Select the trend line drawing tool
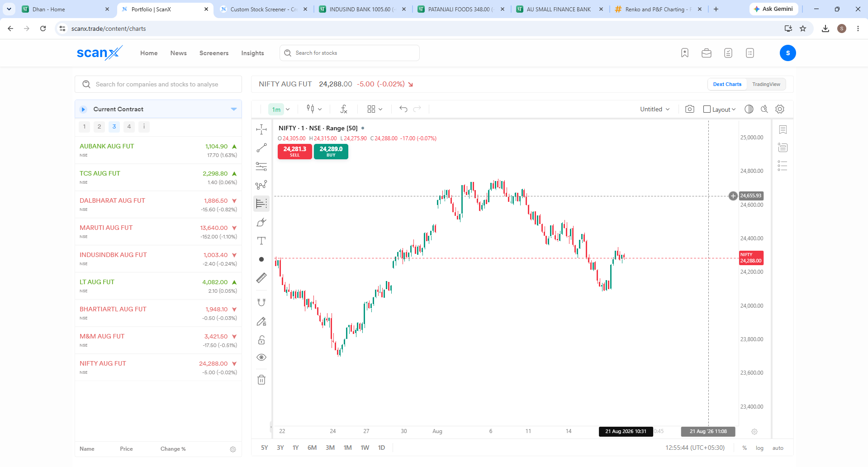 click(x=261, y=148)
